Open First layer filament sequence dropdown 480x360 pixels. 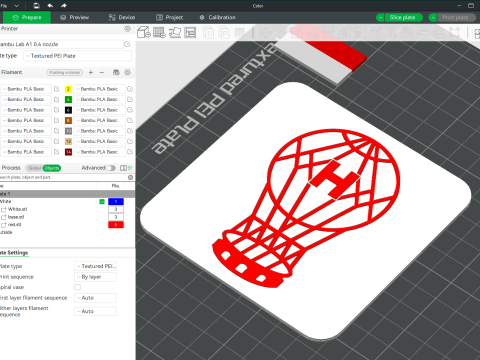pyautogui.click(x=95, y=298)
